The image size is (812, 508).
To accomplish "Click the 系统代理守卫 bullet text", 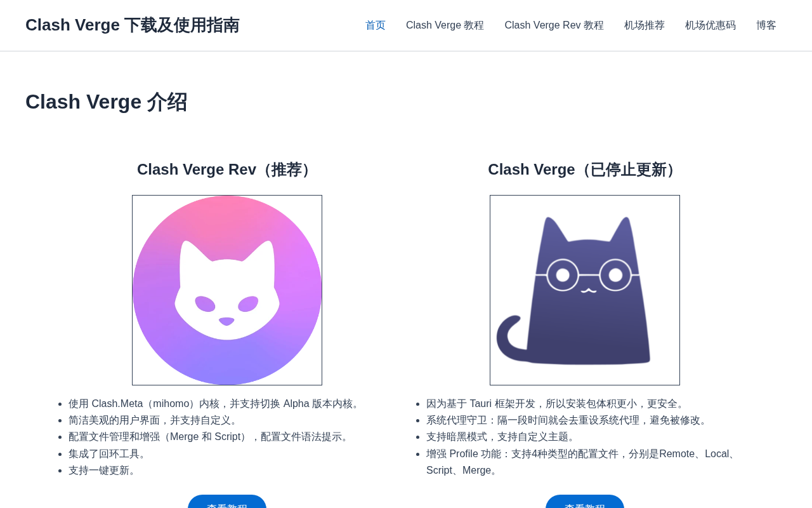I will pos(568,420).
